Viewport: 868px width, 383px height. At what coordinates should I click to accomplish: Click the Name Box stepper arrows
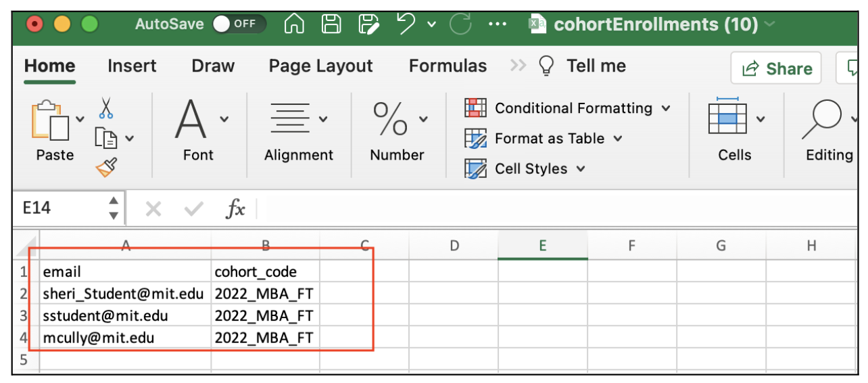(114, 208)
